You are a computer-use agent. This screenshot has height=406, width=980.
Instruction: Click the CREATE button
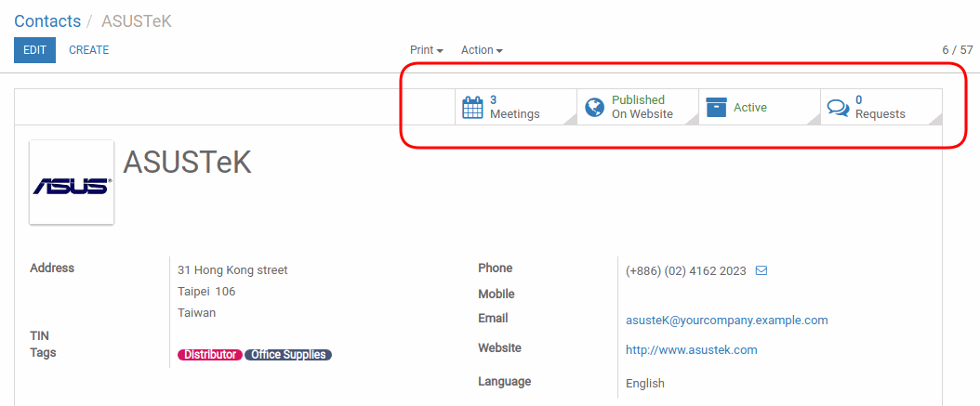(88, 50)
